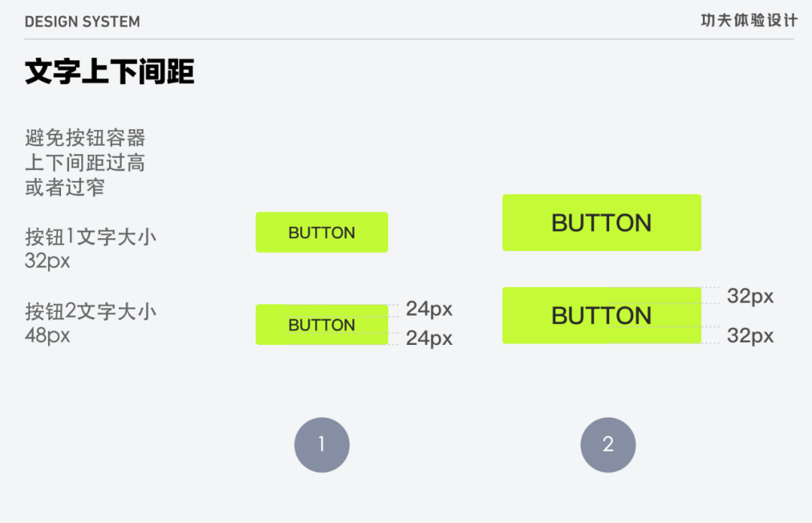
Task: Open the 功夫体验设计 brand text
Action: 749,20
